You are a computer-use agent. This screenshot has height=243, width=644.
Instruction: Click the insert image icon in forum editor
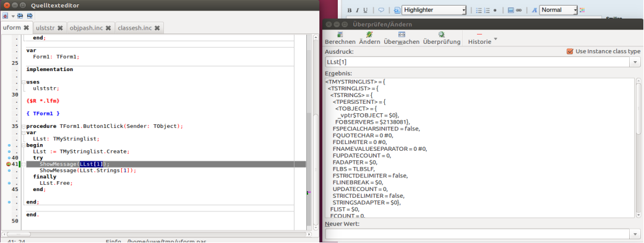pos(511,11)
